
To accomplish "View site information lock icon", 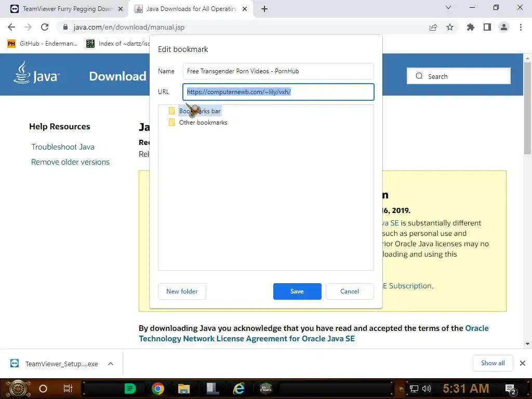I will click(65, 27).
